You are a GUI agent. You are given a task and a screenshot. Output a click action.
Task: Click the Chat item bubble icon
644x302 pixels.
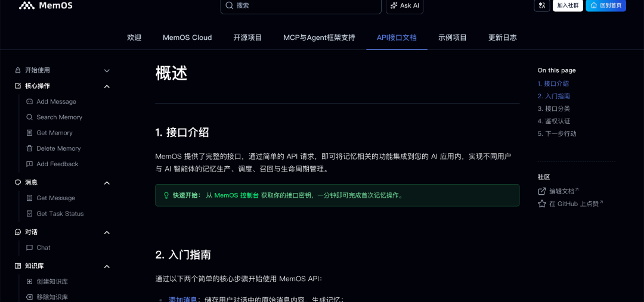pos(29,247)
